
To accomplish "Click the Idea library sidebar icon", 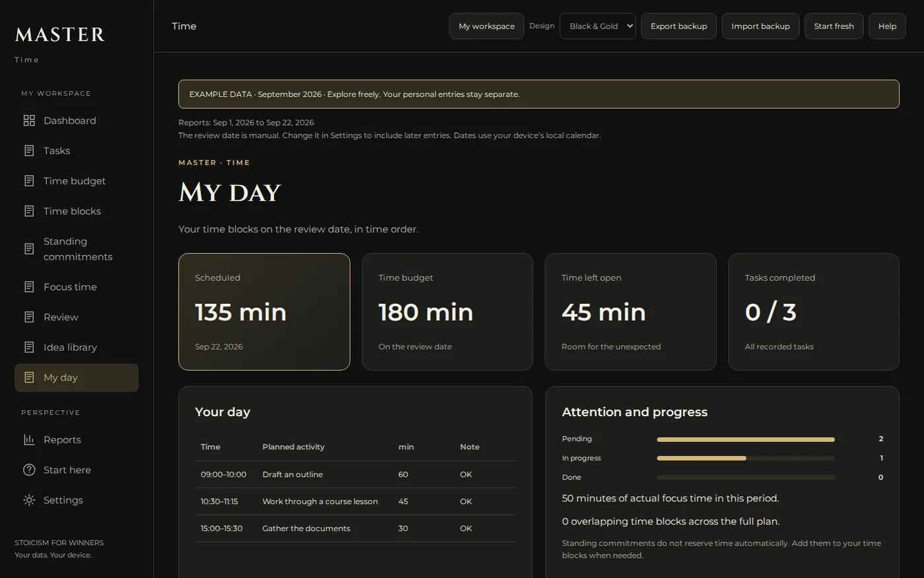I will [29, 347].
